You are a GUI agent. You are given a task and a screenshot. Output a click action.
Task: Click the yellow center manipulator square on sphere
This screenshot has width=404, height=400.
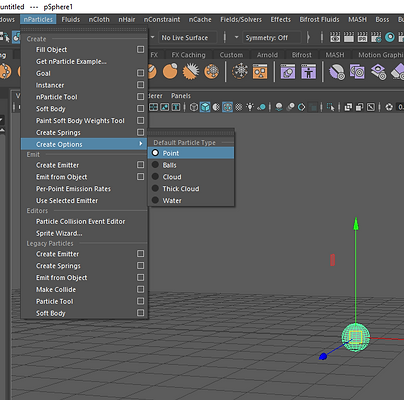point(355,337)
